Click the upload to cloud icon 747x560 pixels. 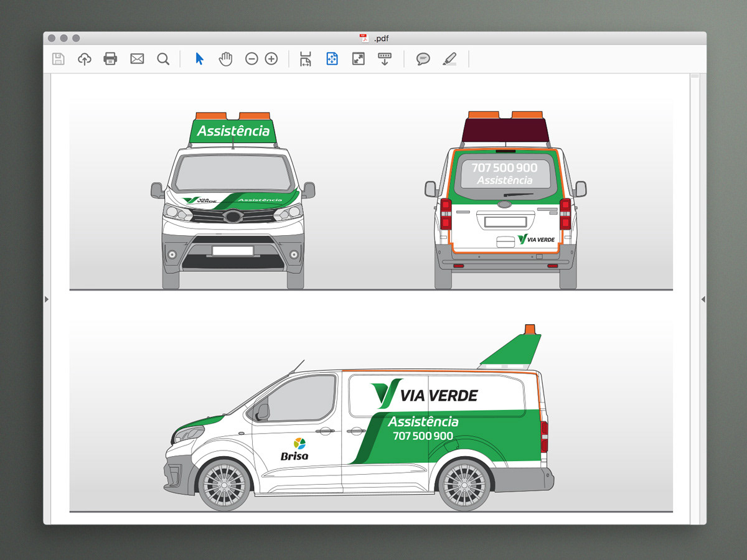84,59
